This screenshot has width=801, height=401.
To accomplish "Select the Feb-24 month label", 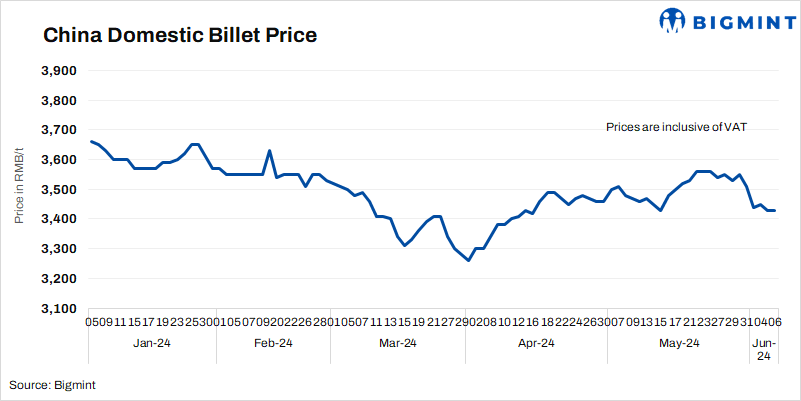I will point(272,343).
